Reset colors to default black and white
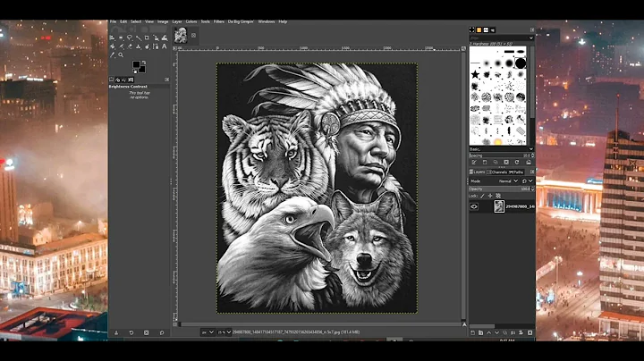Viewport: 644px width, 361px height. click(x=135, y=71)
